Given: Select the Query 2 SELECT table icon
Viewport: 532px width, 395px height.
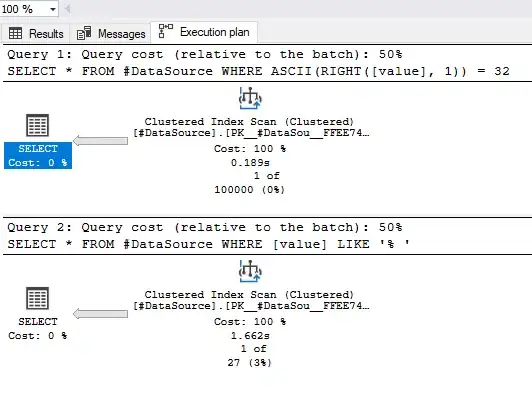Looking at the screenshot, I should (38, 298).
